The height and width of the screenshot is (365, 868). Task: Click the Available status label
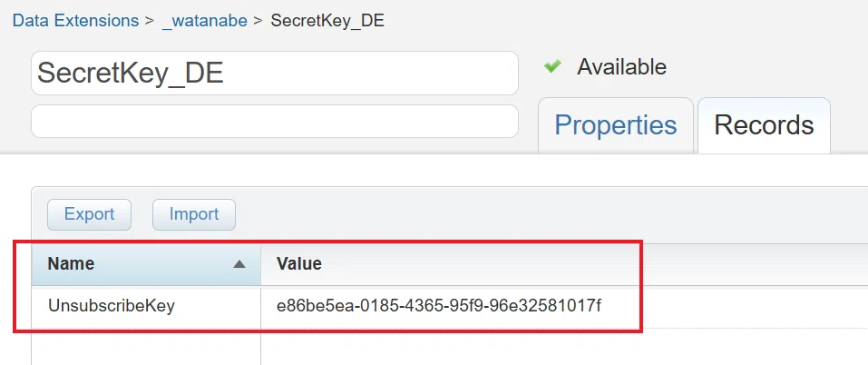(621, 67)
